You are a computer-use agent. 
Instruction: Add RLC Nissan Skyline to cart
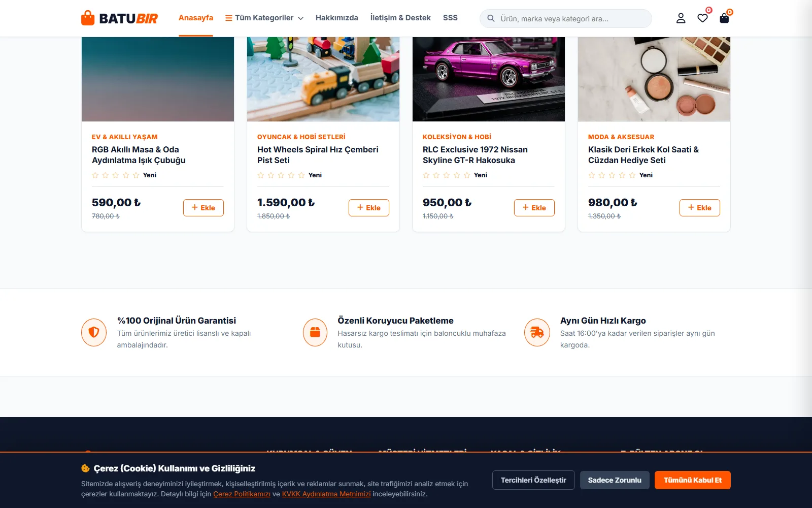[534, 208]
